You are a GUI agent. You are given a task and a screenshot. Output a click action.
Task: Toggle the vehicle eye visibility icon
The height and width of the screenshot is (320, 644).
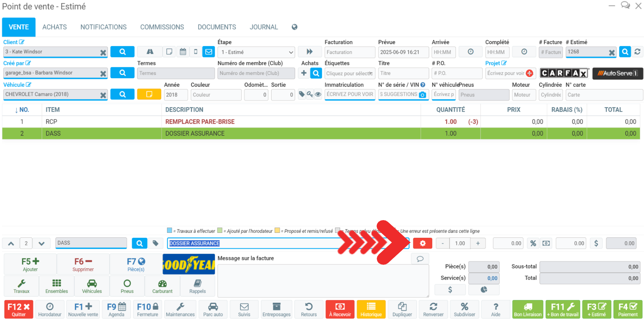pyautogui.click(x=318, y=95)
